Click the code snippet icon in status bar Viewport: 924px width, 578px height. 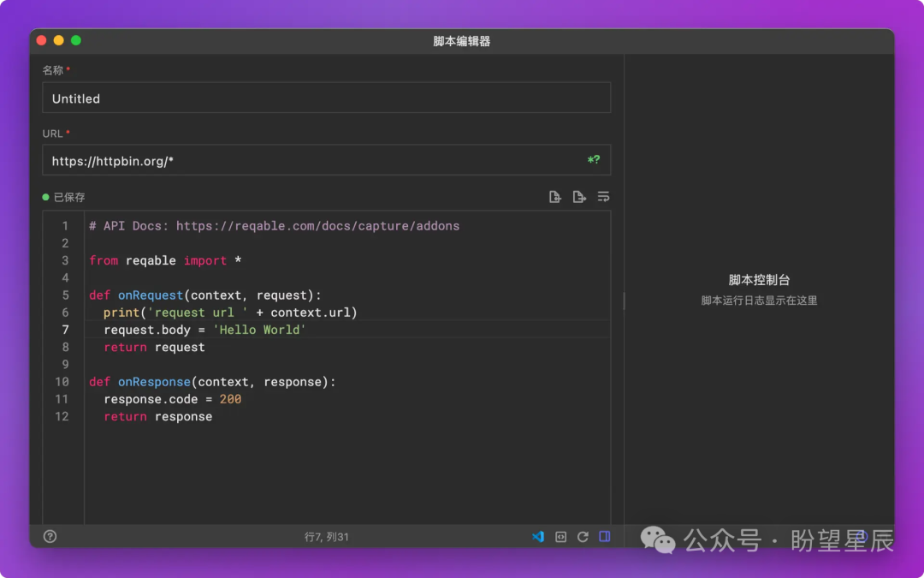point(560,537)
